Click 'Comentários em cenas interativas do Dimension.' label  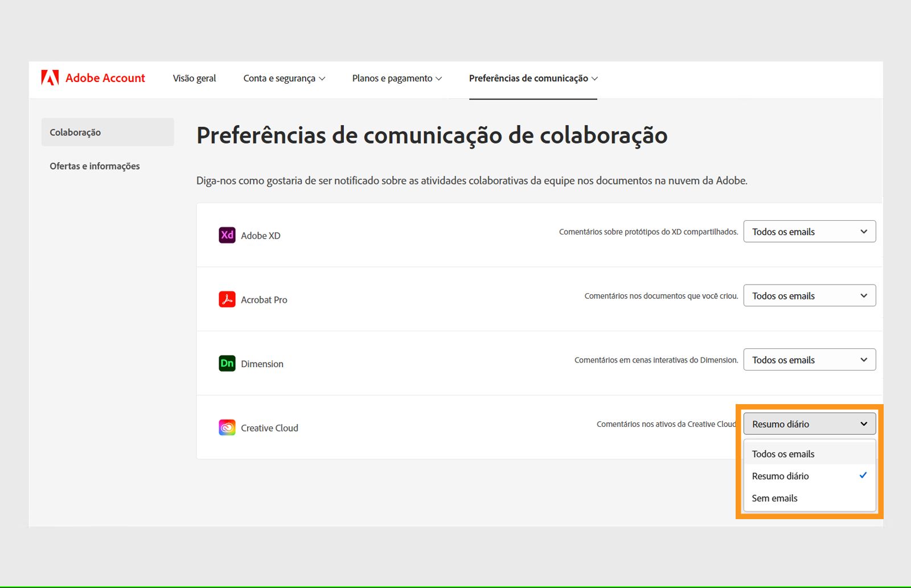click(x=656, y=360)
